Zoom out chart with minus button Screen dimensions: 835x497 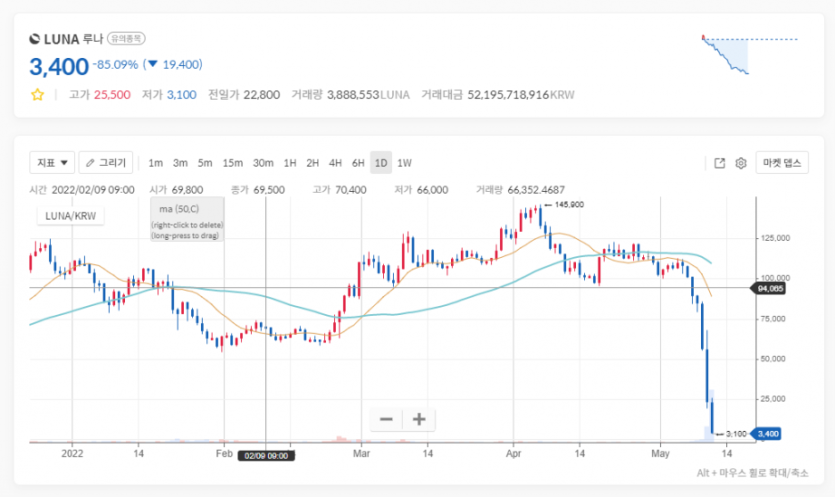pos(386,419)
